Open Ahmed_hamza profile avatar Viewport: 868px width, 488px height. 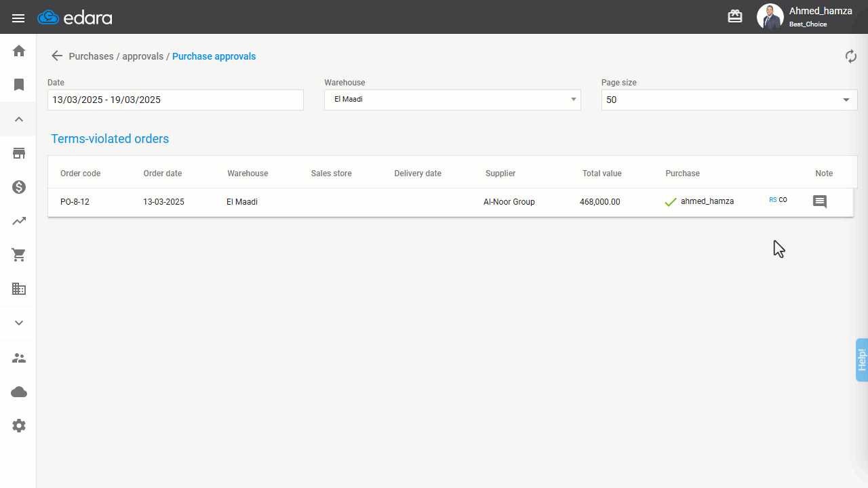pyautogui.click(x=770, y=17)
